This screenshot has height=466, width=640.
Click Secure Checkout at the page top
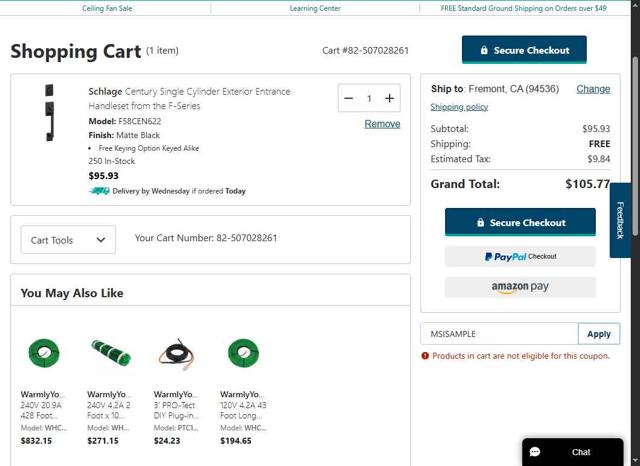[524, 50]
